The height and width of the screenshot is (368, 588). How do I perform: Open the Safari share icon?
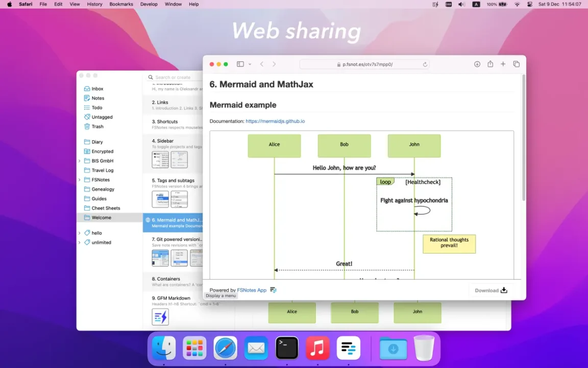point(490,64)
